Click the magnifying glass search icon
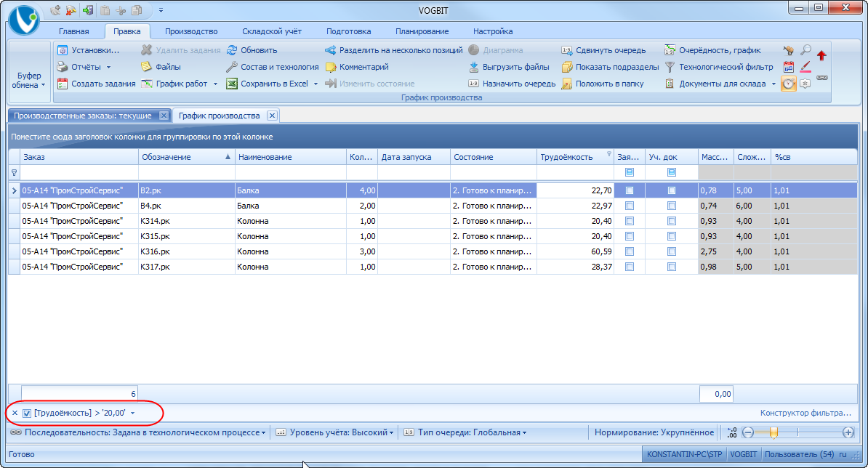The image size is (868, 468). [805, 51]
